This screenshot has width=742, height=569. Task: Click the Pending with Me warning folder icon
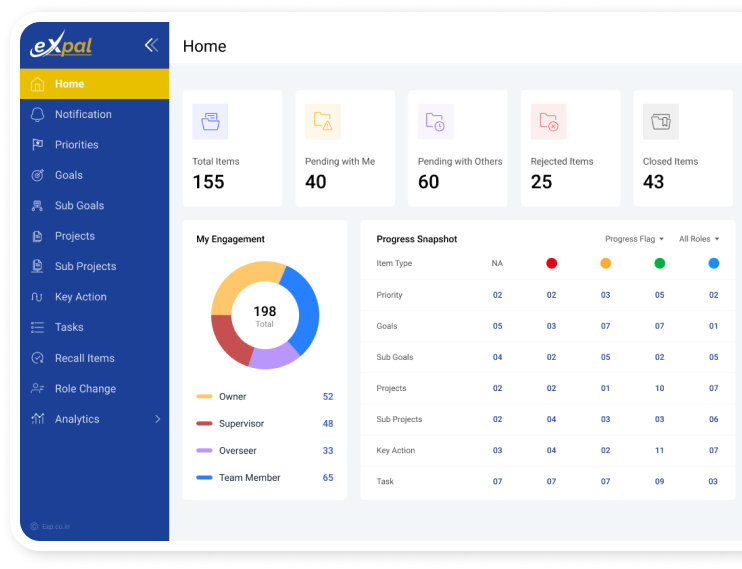(323, 121)
